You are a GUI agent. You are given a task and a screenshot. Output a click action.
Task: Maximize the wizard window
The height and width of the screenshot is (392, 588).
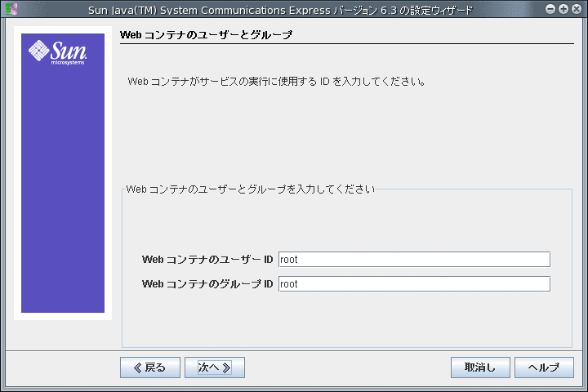(x=563, y=9)
